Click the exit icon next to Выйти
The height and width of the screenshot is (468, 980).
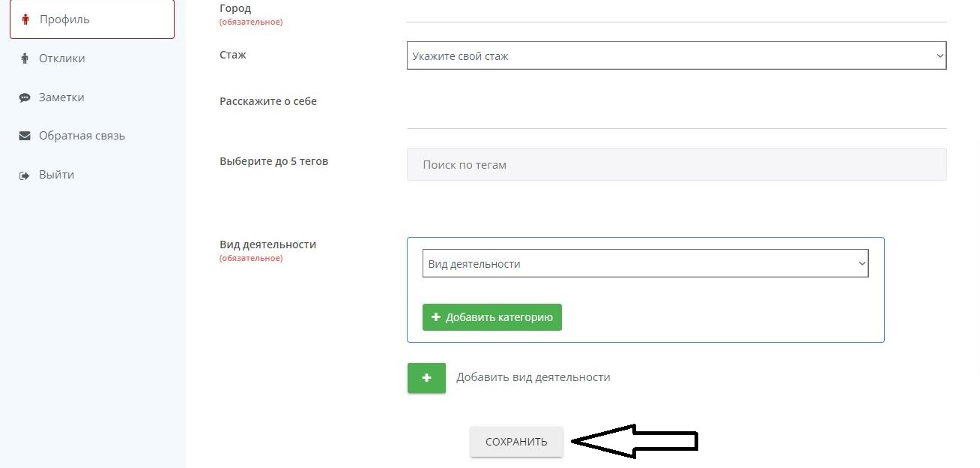pyautogui.click(x=25, y=175)
